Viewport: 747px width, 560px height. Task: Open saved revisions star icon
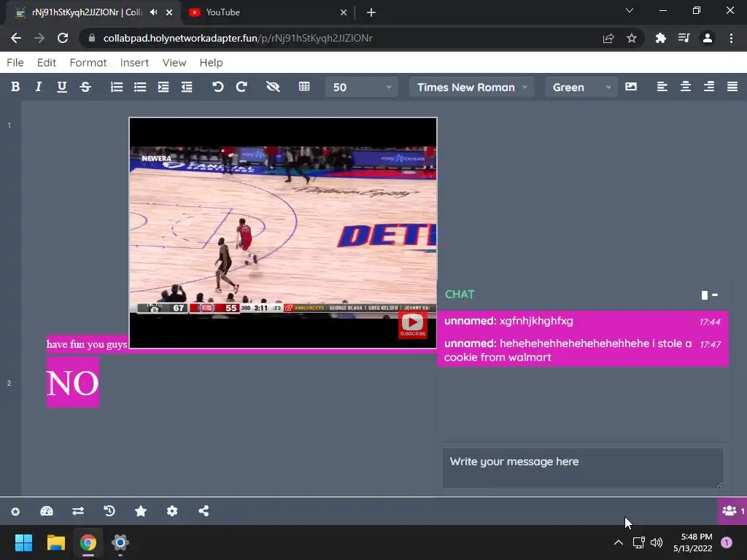tap(141, 511)
